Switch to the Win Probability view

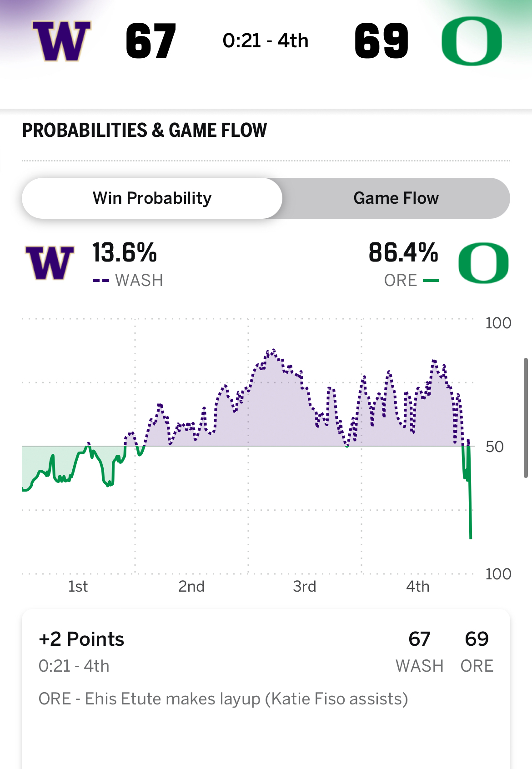pos(152,198)
